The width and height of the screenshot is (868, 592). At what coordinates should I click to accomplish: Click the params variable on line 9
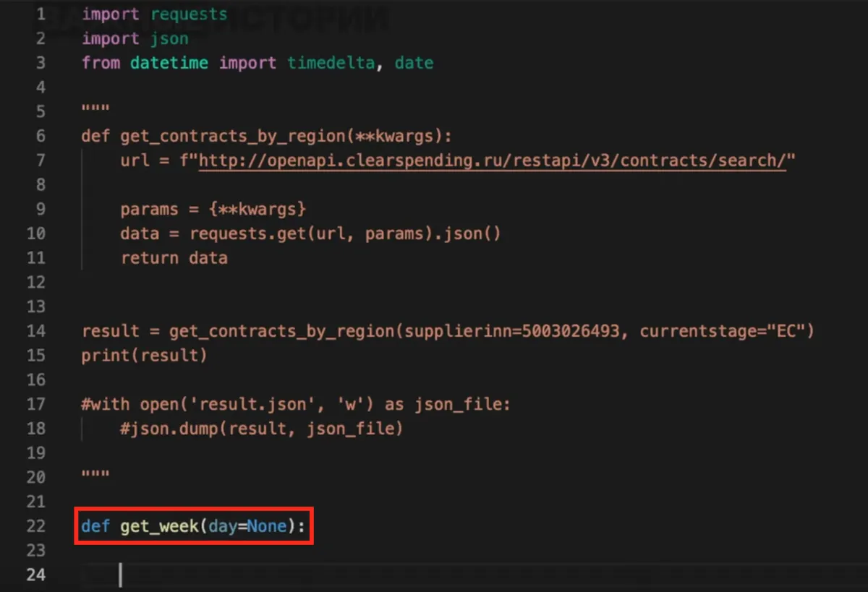(149, 209)
